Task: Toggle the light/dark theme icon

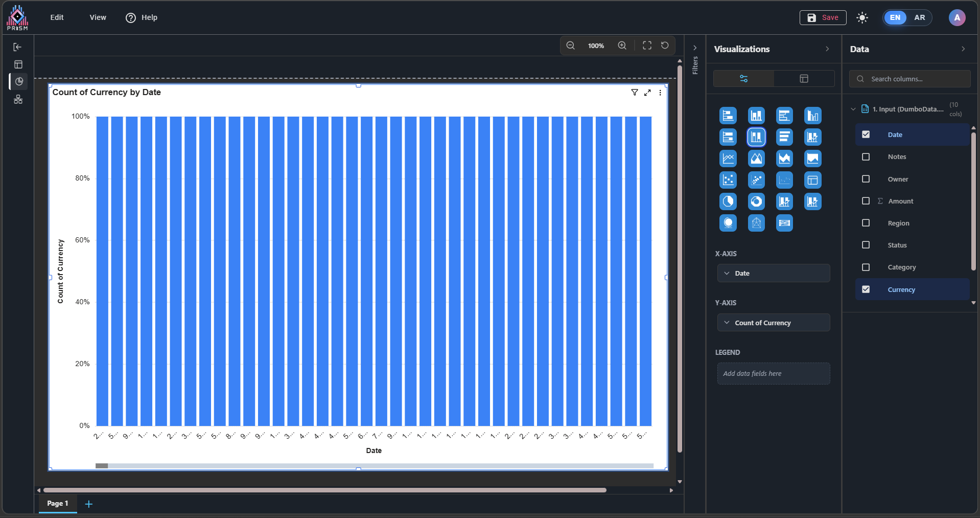Action: (862, 18)
